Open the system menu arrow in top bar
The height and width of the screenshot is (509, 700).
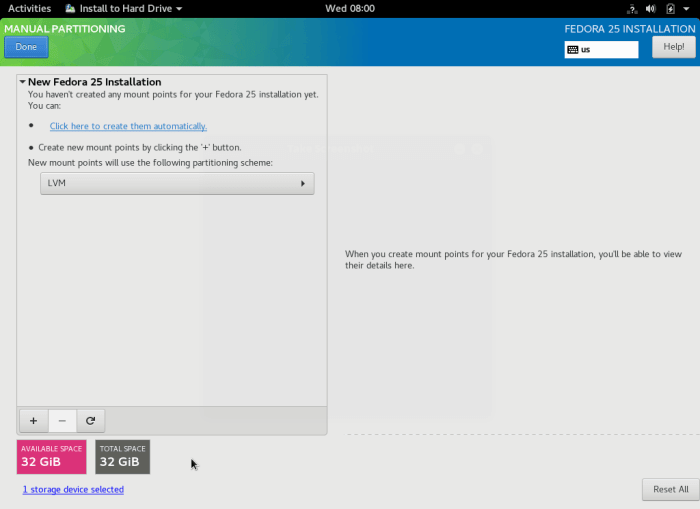[687, 8]
